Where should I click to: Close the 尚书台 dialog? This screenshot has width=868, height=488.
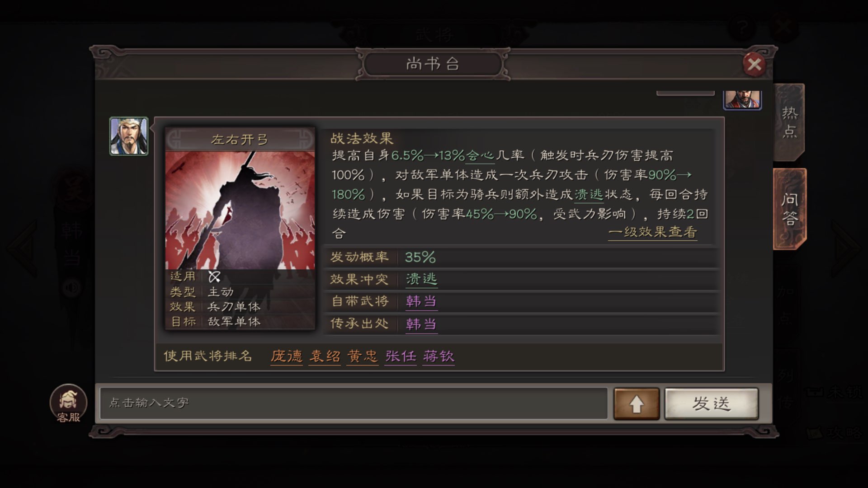click(754, 65)
